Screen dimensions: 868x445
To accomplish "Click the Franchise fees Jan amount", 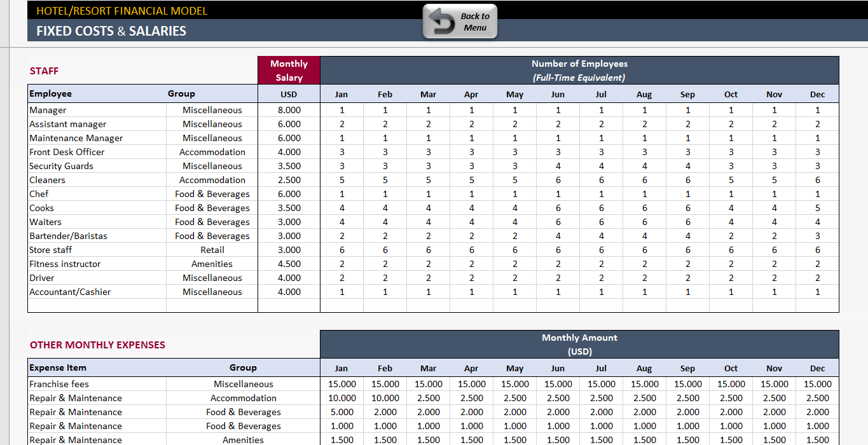I will [x=341, y=384].
